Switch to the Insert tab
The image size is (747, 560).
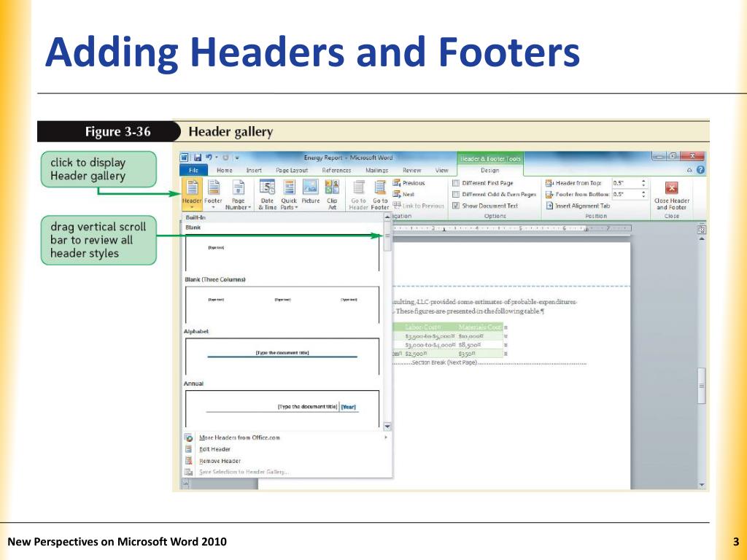coord(254,170)
